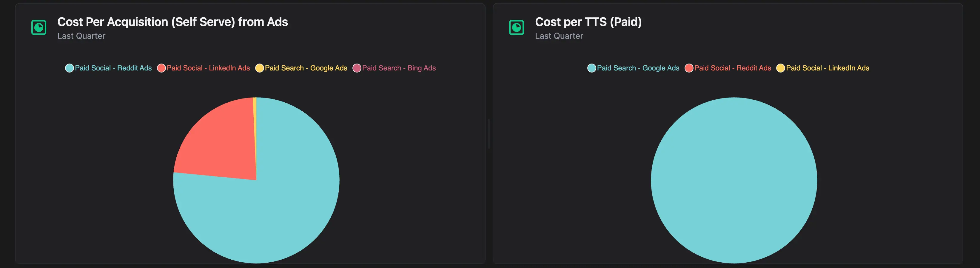Toggle the Paid Social - Reddit Ads label in TTS legend
980x268 pixels.
tap(732, 68)
